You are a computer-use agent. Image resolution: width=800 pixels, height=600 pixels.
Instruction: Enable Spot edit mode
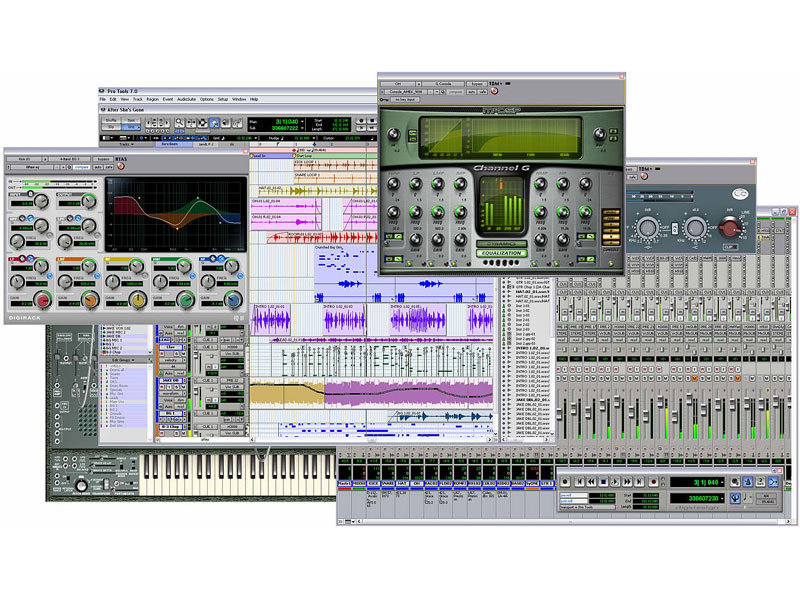[131, 120]
